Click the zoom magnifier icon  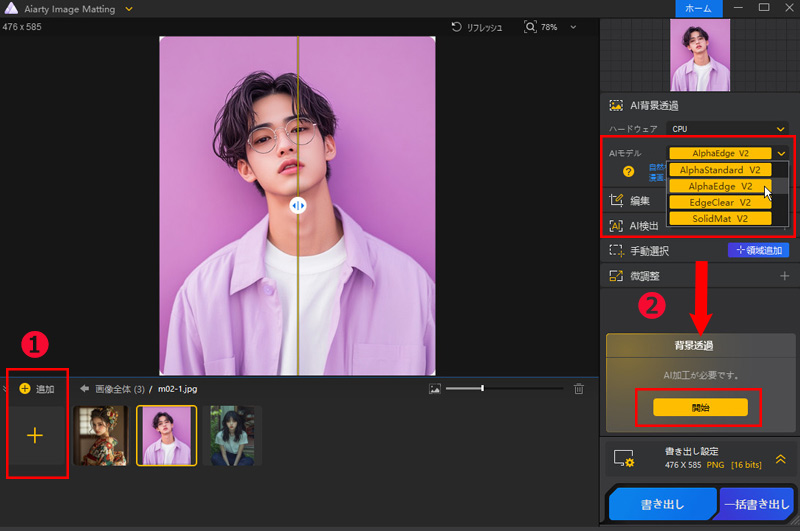pyautogui.click(x=530, y=27)
